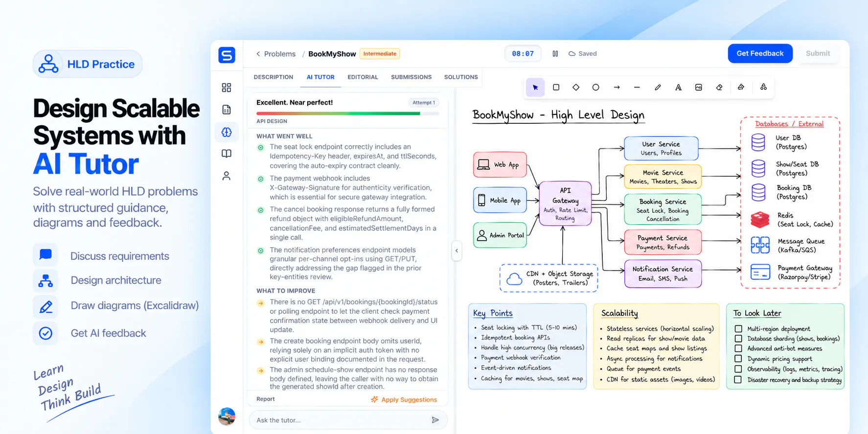The height and width of the screenshot is (434, 868).
Task: Click the Report link
Action: tap(266, 399)
